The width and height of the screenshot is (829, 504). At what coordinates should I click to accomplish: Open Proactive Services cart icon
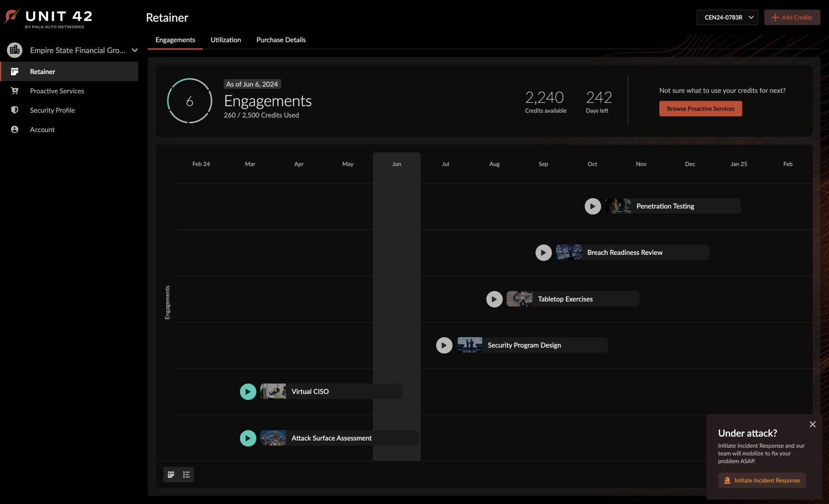(14, 91)
